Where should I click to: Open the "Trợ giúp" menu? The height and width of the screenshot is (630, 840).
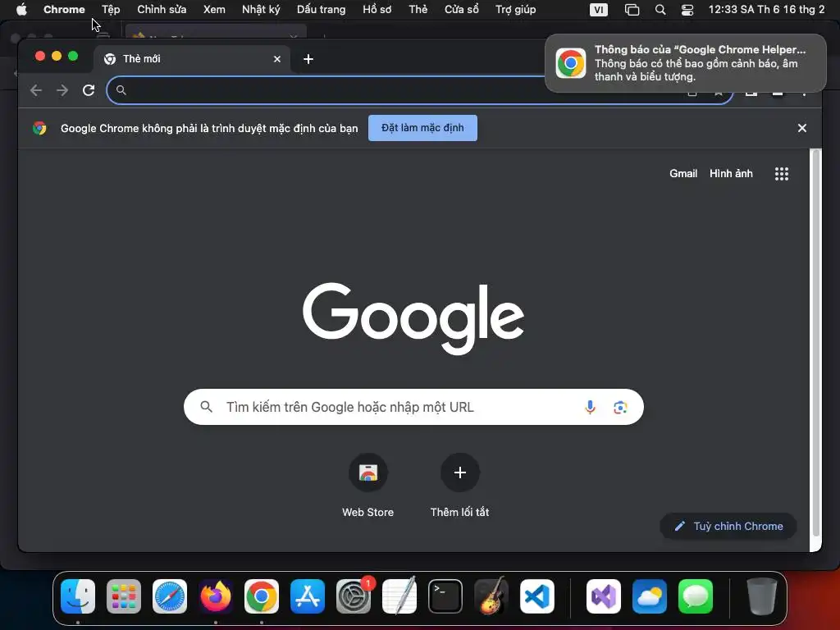pyautogui.click(x=515, y=10)
